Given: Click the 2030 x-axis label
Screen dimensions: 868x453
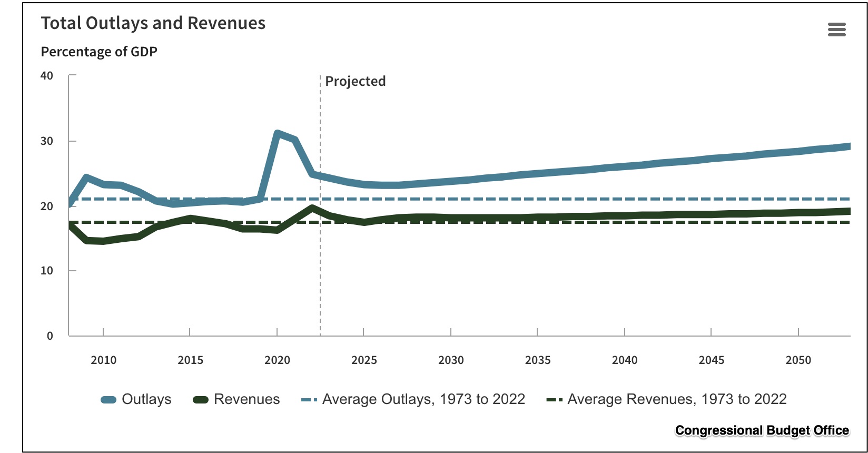Looking at the screenshot, I should [451, 360].
